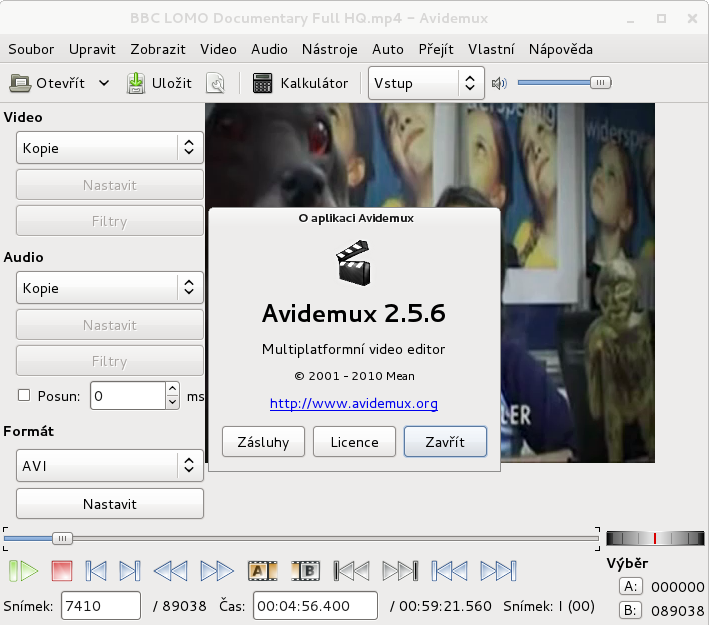Open the Auto menu
This screenshot has height=625, width=709.
(388, 49)
